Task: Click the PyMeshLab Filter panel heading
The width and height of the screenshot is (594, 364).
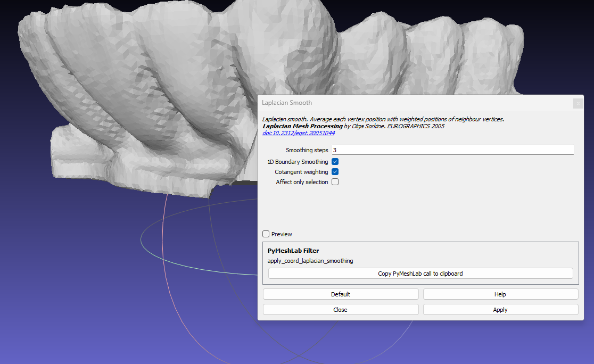Action: (x=292, y=250)
